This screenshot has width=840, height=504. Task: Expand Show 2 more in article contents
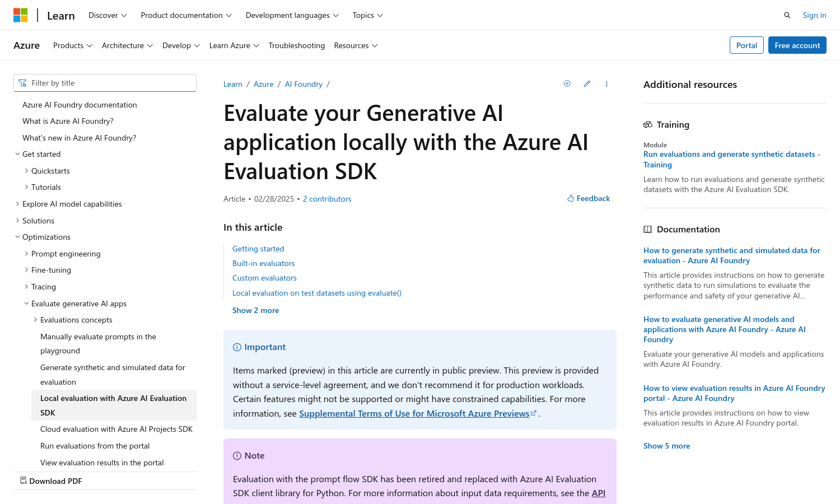[x=255, y=310]
